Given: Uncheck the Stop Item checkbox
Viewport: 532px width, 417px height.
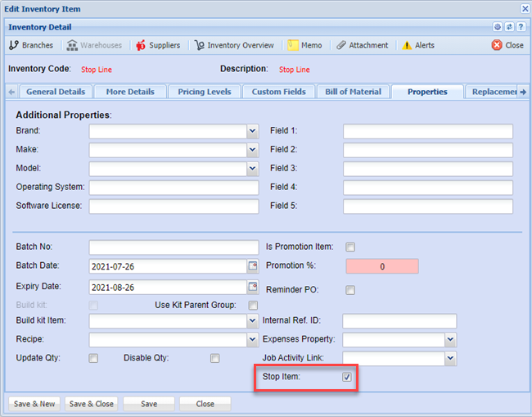Looking at the screenshot, I should [347, 378].
